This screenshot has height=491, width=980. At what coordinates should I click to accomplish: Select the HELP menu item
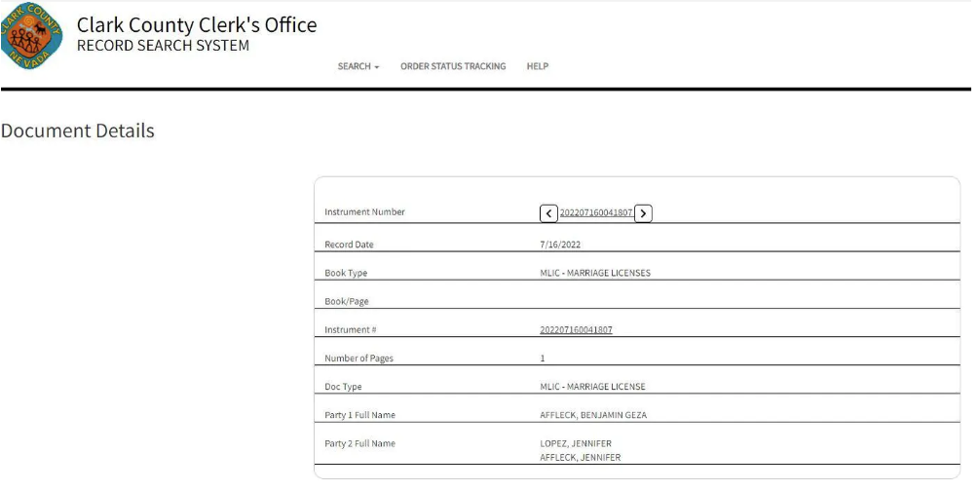(537, 66)
